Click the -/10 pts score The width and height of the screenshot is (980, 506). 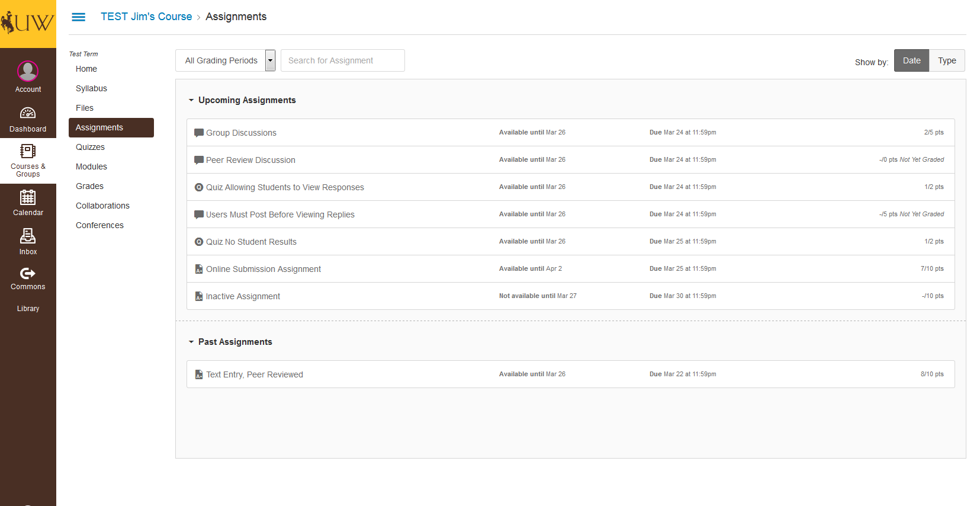coord(933,296)
